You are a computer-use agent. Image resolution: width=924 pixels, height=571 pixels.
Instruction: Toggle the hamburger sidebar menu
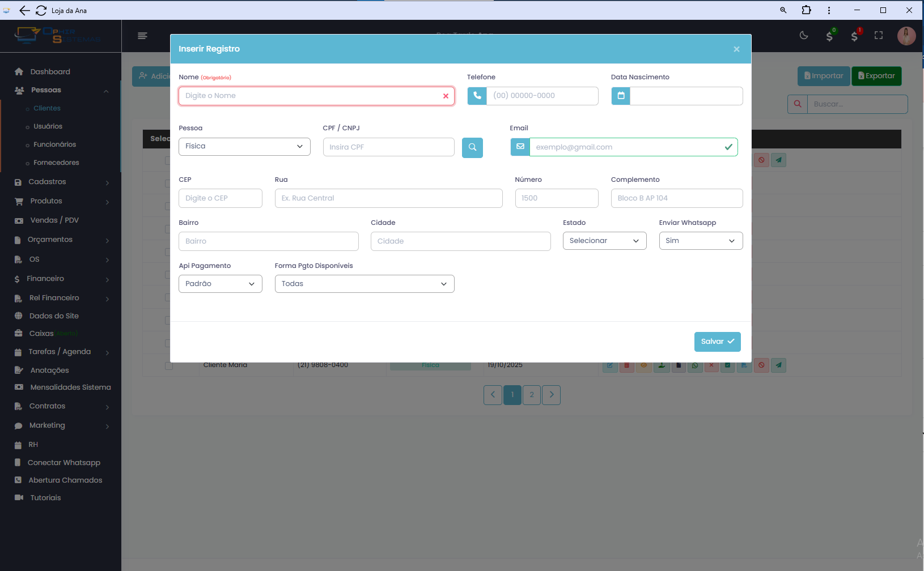[x=142, y=36]
